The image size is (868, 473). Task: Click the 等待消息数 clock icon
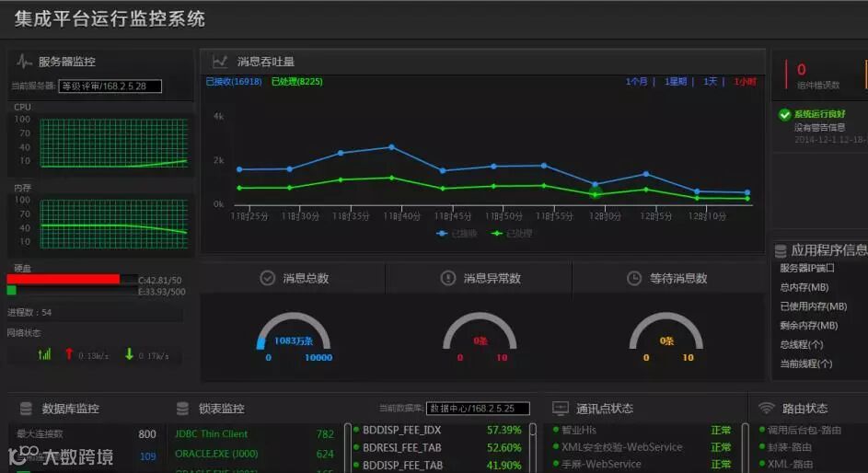[x=634, y=278]
